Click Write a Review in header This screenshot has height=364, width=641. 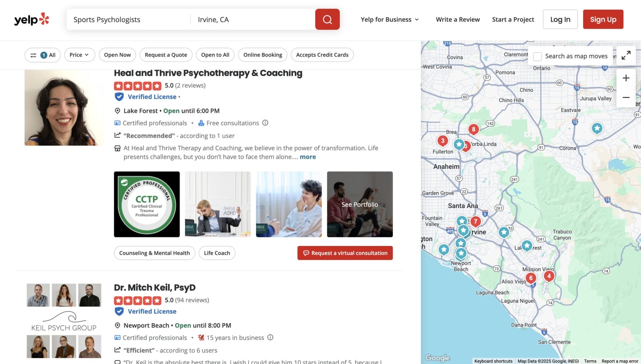click(x=458, y=19)
